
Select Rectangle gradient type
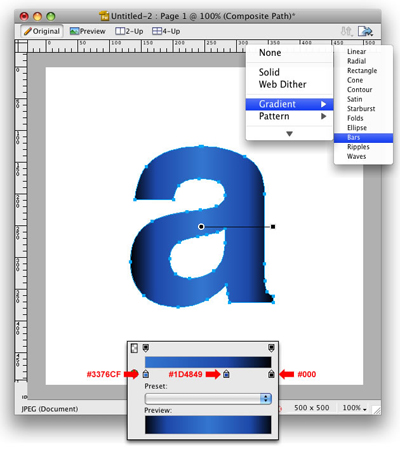[x=363, y=71]
